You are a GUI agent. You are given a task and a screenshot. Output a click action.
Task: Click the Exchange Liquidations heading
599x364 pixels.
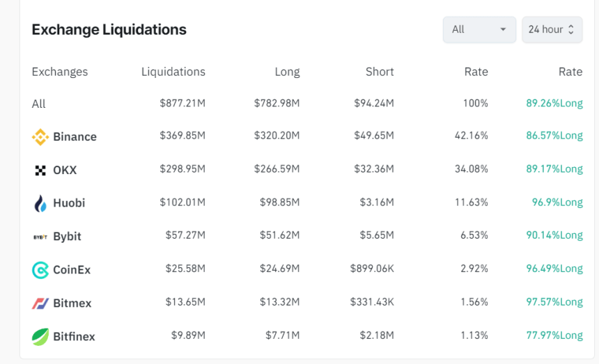[109, 30]
